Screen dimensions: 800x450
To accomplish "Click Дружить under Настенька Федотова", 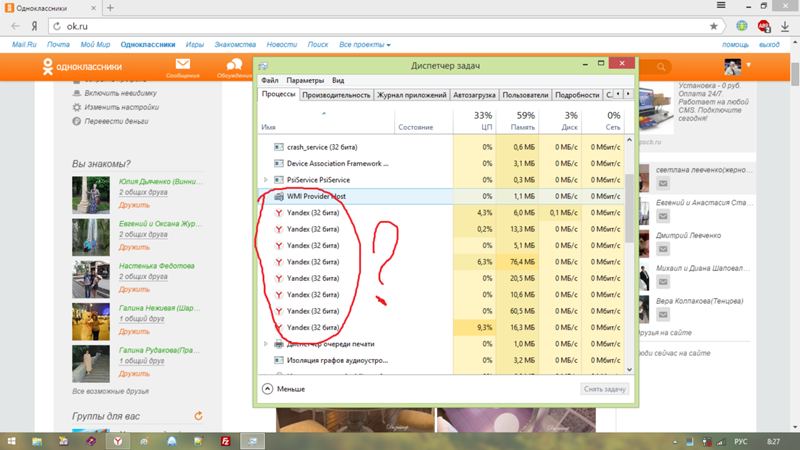I will (134, 289).
